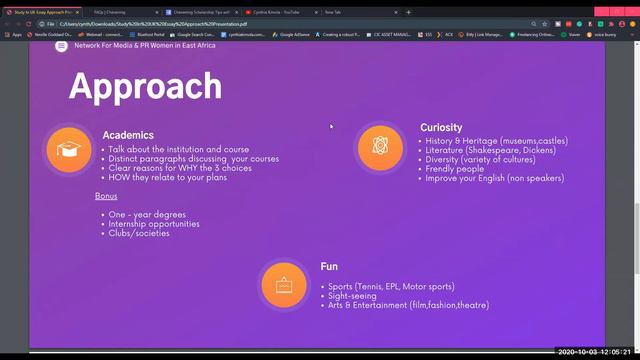Screen dimensions: 640x360
Task: Close the FAQs | Chevening tab
Action: coord(157,13)
